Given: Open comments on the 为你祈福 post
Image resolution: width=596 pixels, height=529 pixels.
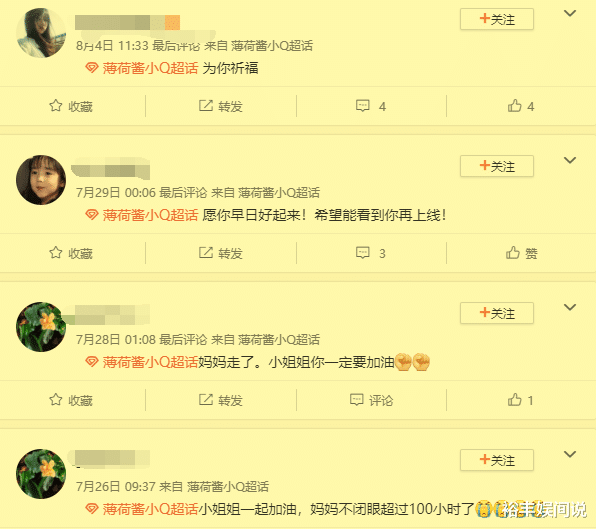Looking at the screenshot, I should click(371, 106).
